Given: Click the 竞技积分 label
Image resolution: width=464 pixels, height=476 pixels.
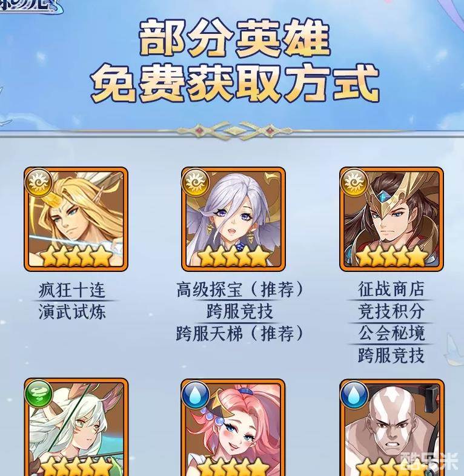Looking at the screenshot, I should point(391,311).
